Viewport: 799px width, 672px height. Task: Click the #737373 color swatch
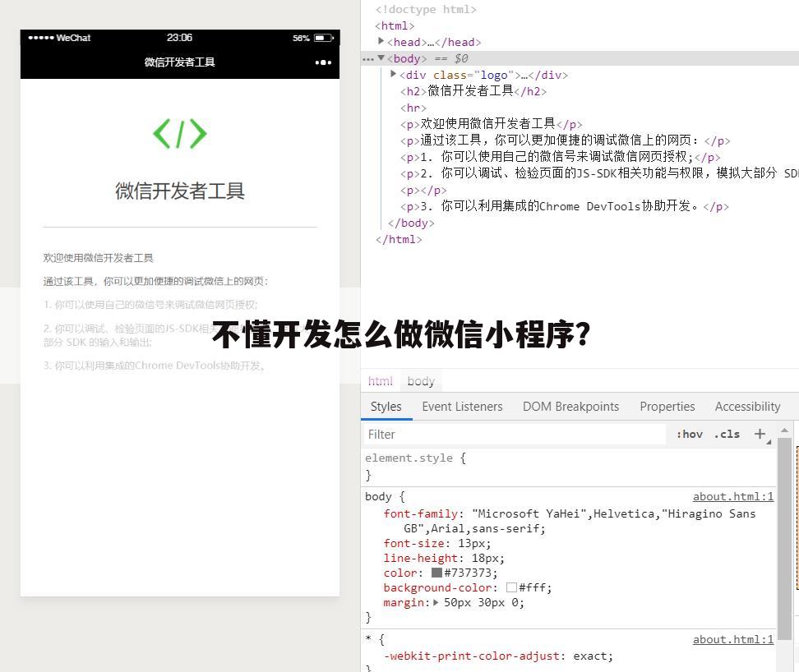[436, 573]
